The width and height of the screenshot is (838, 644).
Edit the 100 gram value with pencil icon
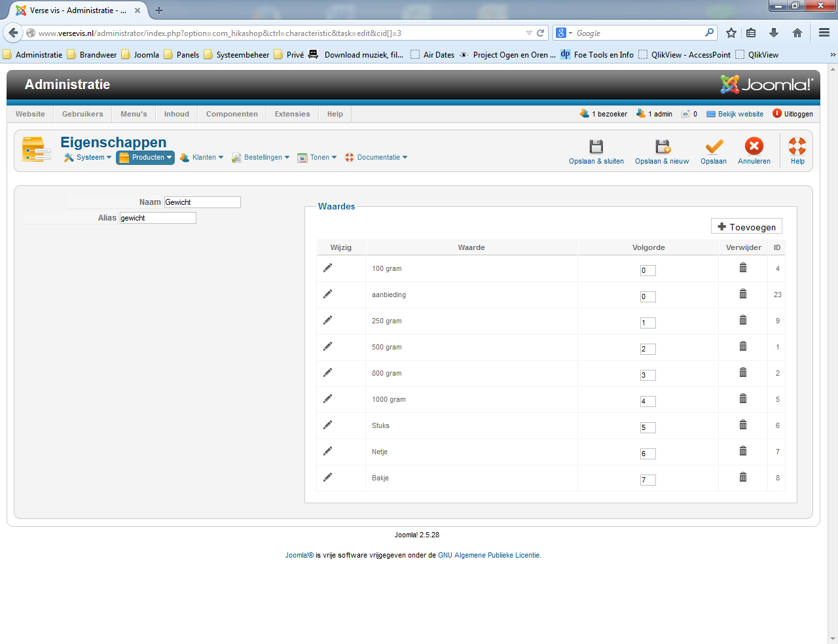[x=327, y=268]
